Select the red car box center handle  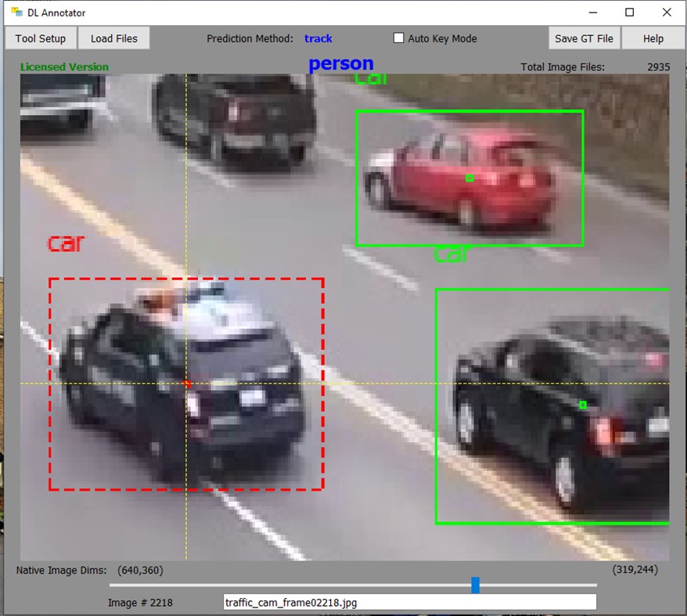469,178
